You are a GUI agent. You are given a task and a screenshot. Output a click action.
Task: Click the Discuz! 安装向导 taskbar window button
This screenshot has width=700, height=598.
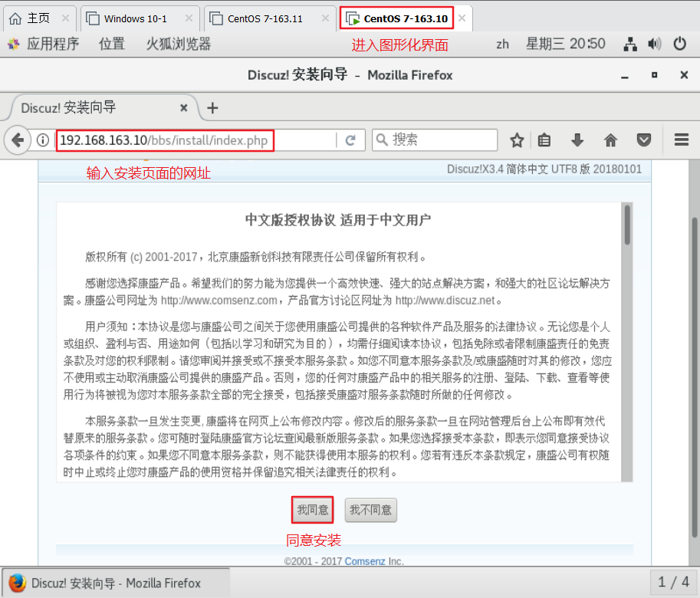pos(116,583)
